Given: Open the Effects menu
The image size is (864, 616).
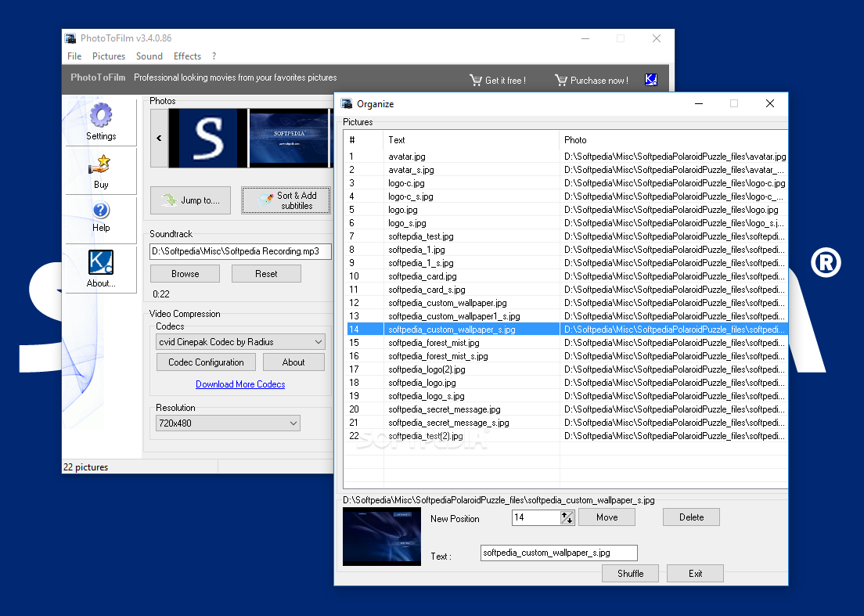Looking at the screenshot, I should coord(187,56).
